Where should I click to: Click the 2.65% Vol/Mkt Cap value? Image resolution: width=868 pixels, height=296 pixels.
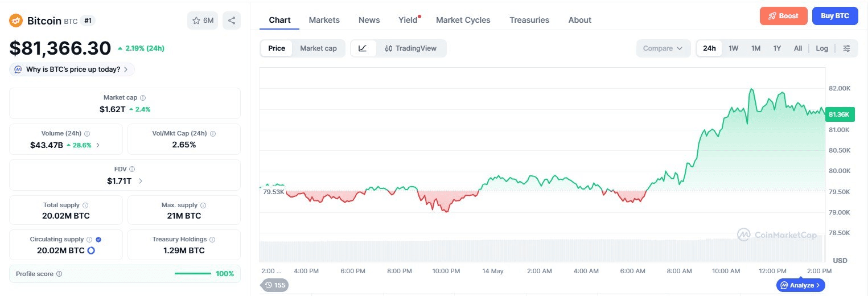(x=184, y=145)
